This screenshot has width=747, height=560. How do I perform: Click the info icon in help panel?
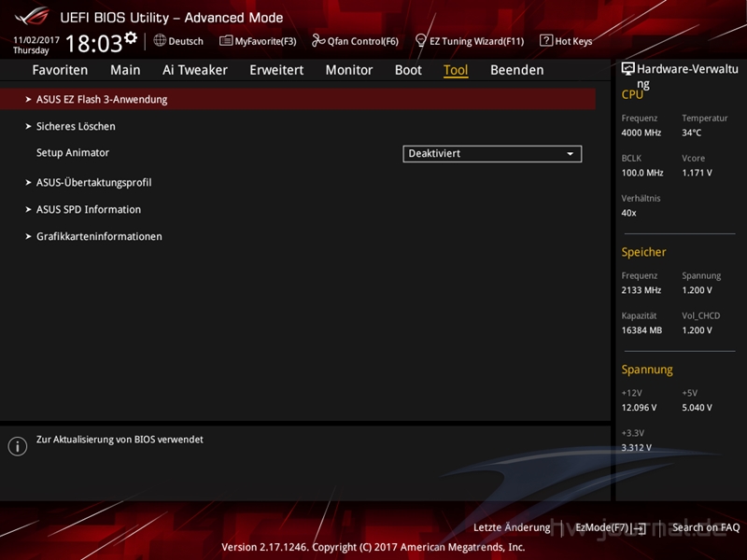point(18,446)
